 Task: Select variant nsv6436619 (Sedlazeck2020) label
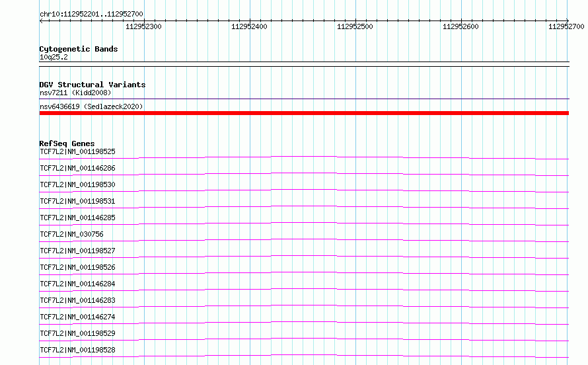(x=91, y=106)
